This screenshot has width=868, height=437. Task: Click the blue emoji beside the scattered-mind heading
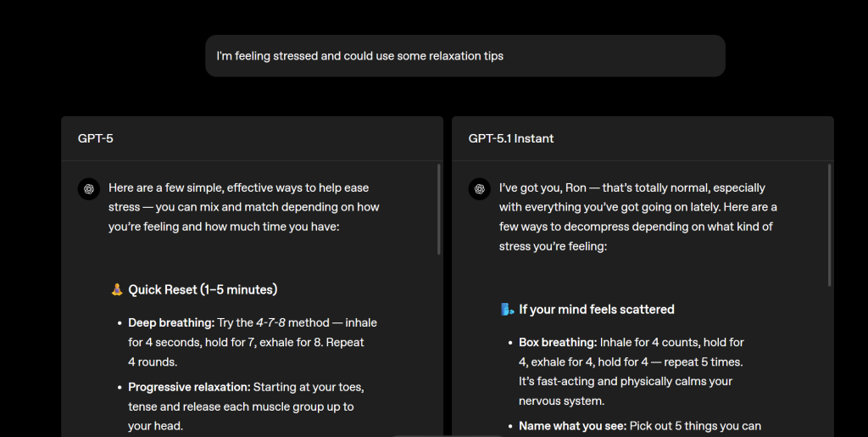pyautogui.click(x=508, y=310)
